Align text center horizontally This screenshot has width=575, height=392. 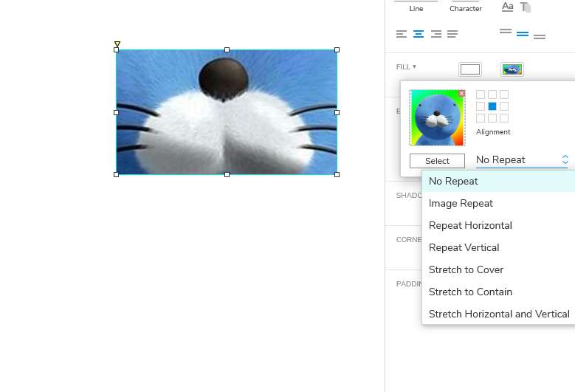pos(419,34)
